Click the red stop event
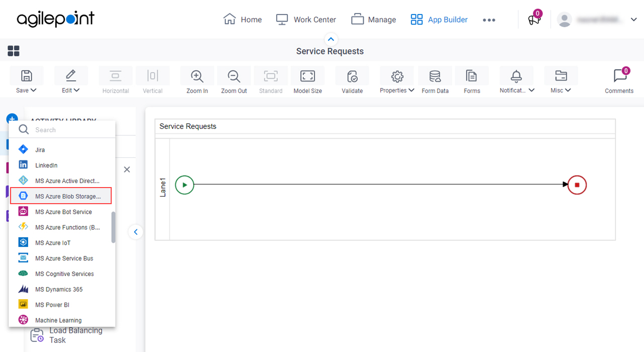Screen dimensions: 644x352 pos(577,185)
